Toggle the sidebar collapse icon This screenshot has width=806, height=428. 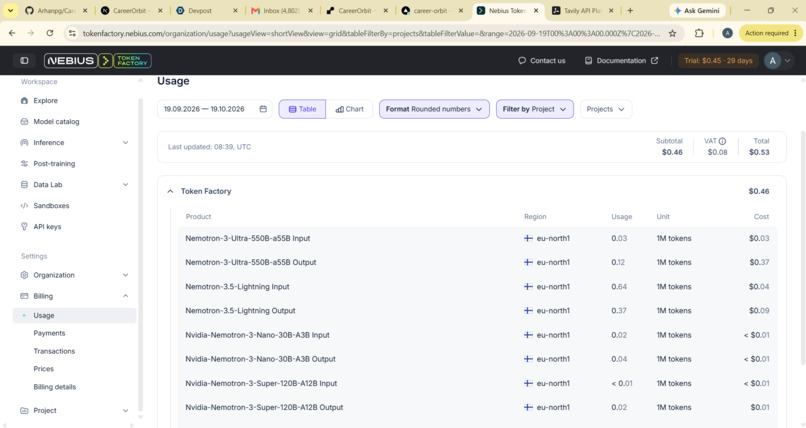[x=24, y=61]
